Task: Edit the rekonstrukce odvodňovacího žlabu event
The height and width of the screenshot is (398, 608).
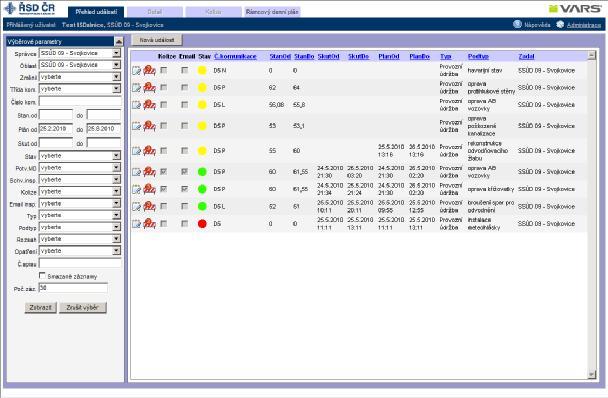Action: click(136, 151)
